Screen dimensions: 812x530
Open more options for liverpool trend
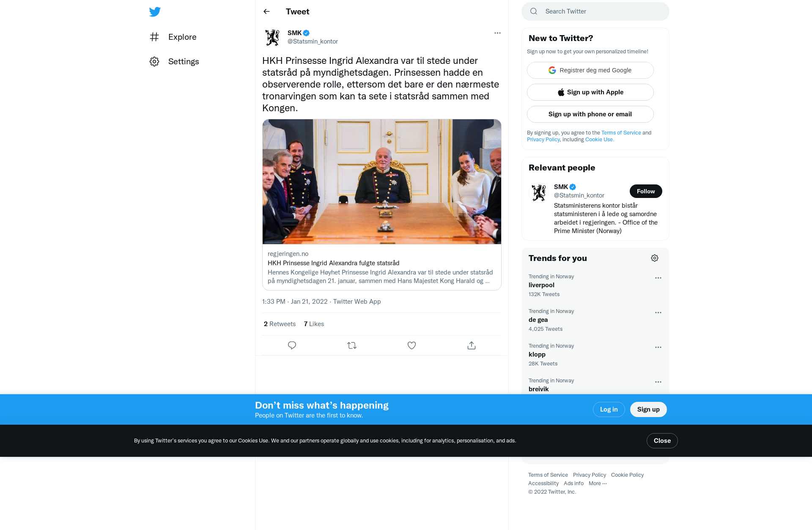coord(658,278)
